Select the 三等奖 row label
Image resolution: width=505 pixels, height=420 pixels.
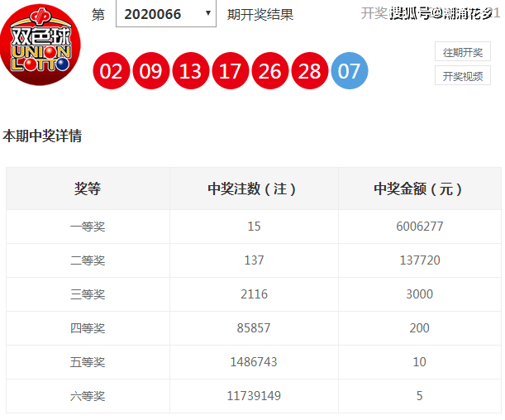coord(88,294)
